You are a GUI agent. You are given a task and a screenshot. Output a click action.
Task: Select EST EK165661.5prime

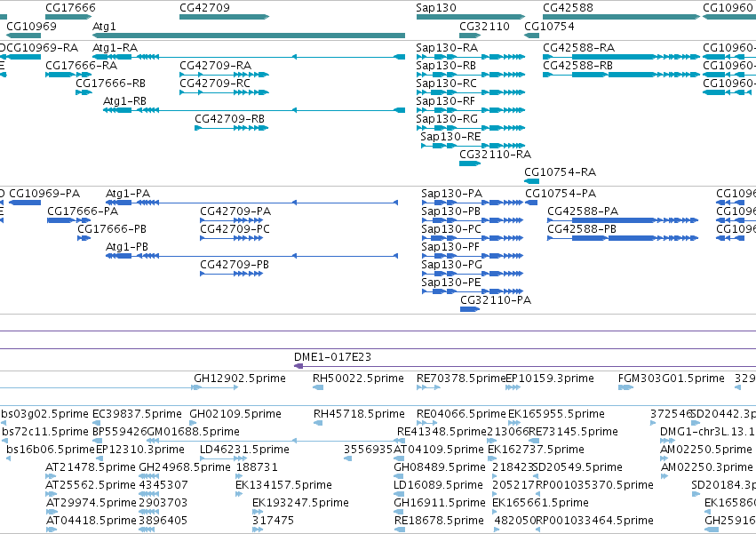tap(540, 503)
